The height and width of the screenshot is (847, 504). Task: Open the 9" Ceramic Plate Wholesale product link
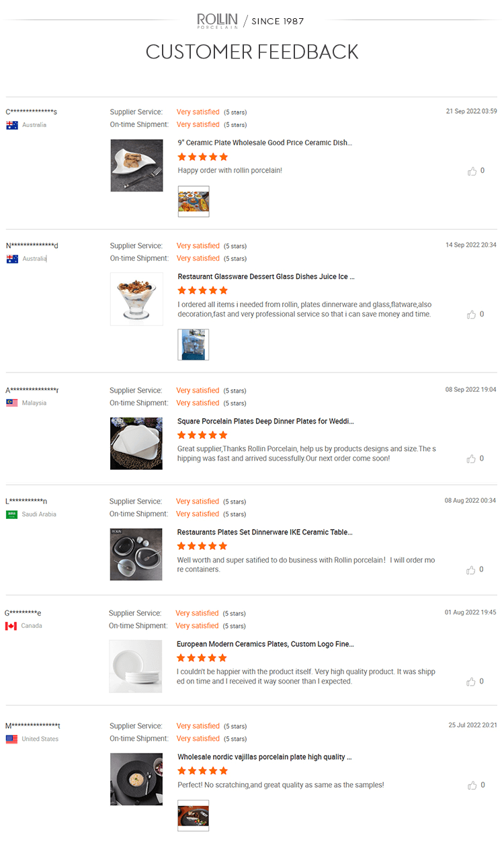[265, 143]
